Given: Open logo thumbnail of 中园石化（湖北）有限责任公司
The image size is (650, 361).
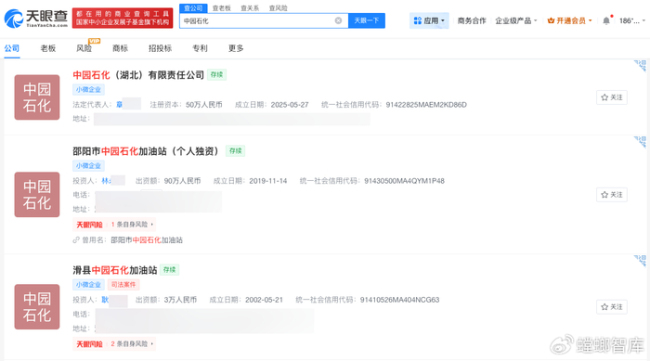Looking at the screenshot, I should pos(37,97).
